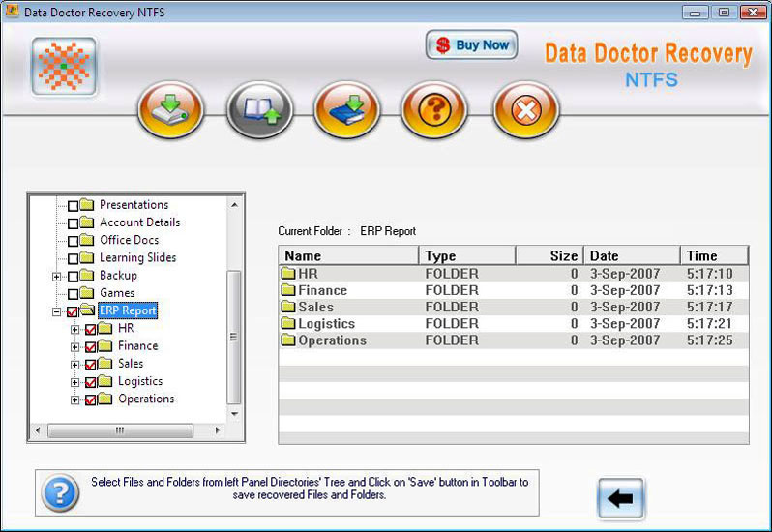The height and width of the screenshot is (532, 772).
Task: Click the save to disk toolbar icon
Action: pyautogui.click(x=170, y=109)
